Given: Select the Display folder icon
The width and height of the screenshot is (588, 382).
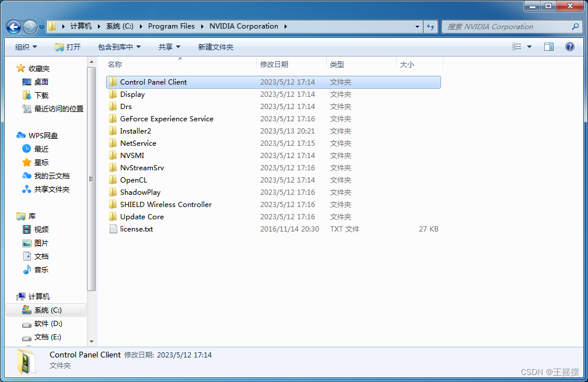Looking at the screenshot, I should (x=113, y=94).
